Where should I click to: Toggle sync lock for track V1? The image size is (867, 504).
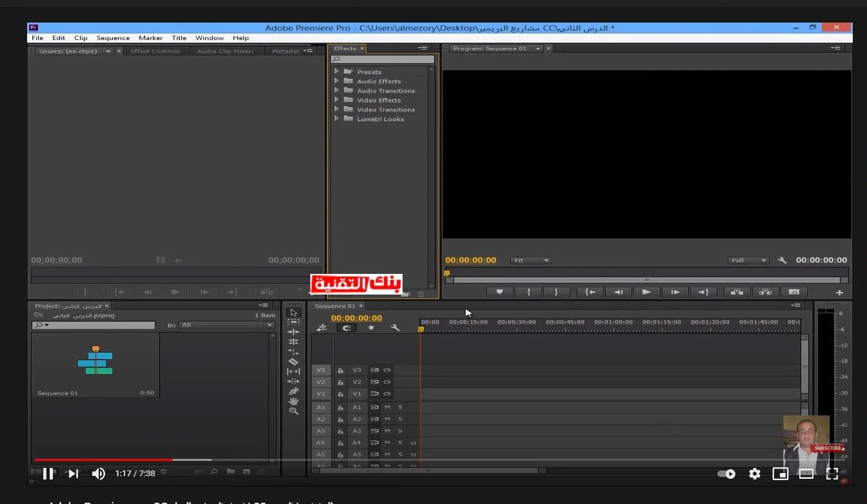(x=374, y=394)
